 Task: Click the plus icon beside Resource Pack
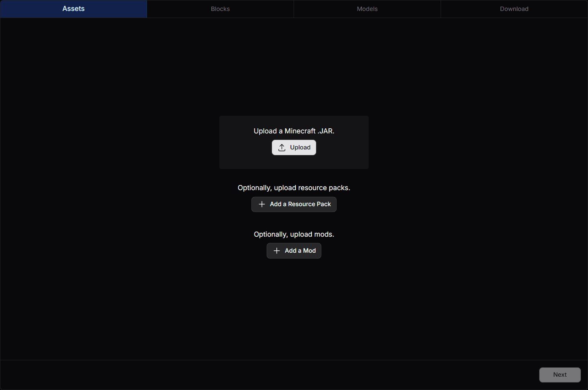(262, 204)
